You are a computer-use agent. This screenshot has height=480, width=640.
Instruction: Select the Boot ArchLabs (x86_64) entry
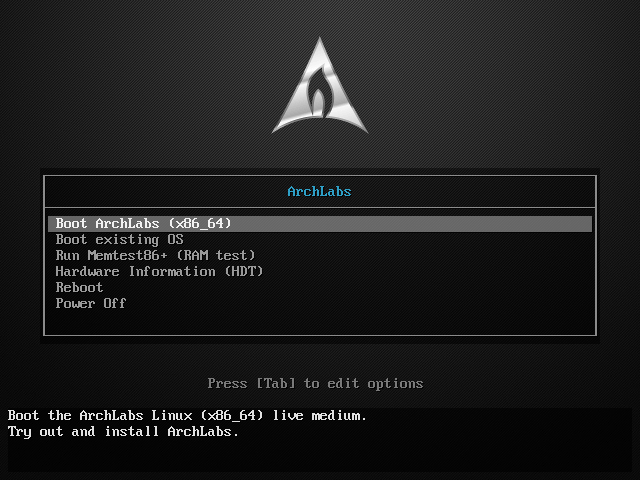tap(143, 223)
